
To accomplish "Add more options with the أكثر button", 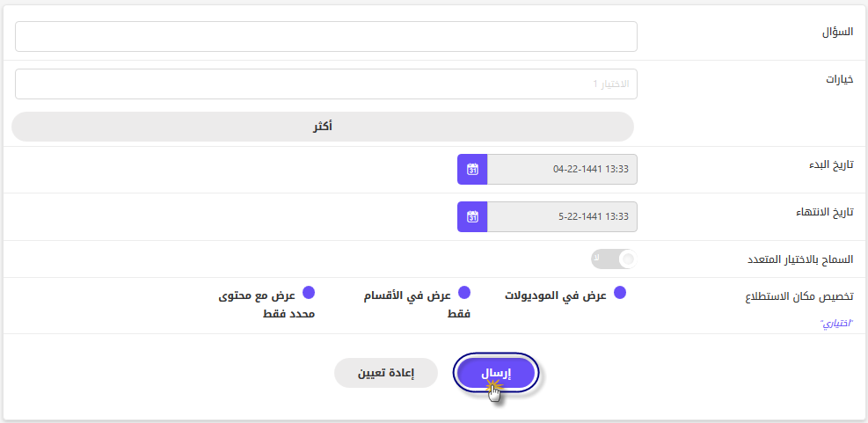I will coord(323,127).
